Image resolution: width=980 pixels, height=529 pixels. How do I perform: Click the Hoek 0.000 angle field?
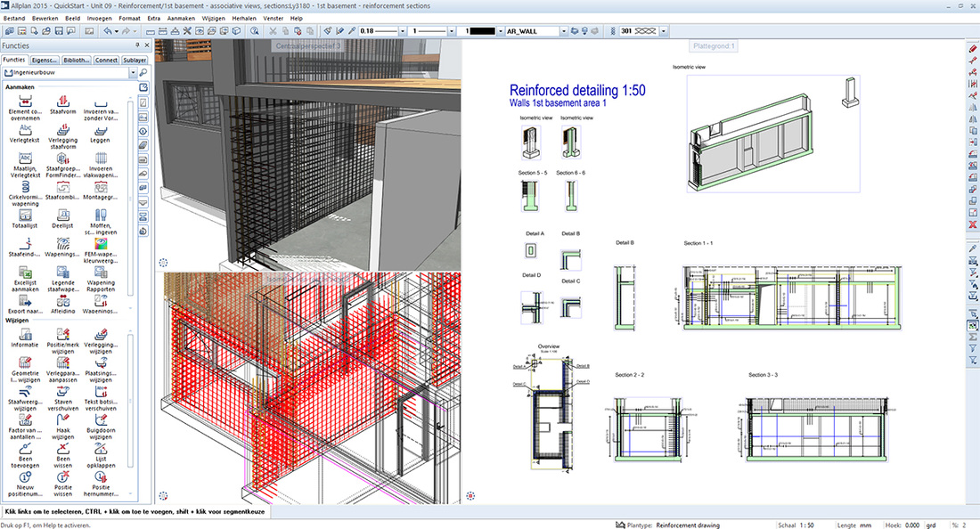(911, 525)
